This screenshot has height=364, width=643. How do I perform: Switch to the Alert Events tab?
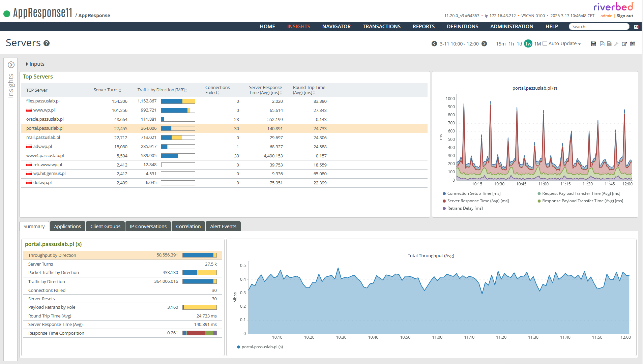223,226
